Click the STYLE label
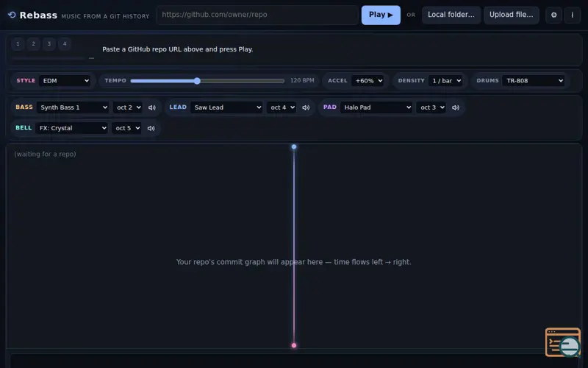The height and width of the screenshot is (368, 588). coord(26,81)
